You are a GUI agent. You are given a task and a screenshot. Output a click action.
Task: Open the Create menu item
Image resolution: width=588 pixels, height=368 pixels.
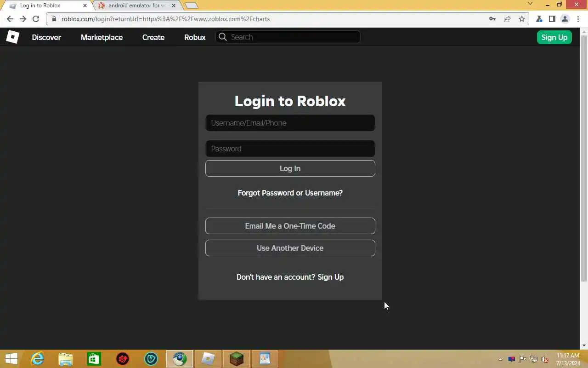(153, 37)
